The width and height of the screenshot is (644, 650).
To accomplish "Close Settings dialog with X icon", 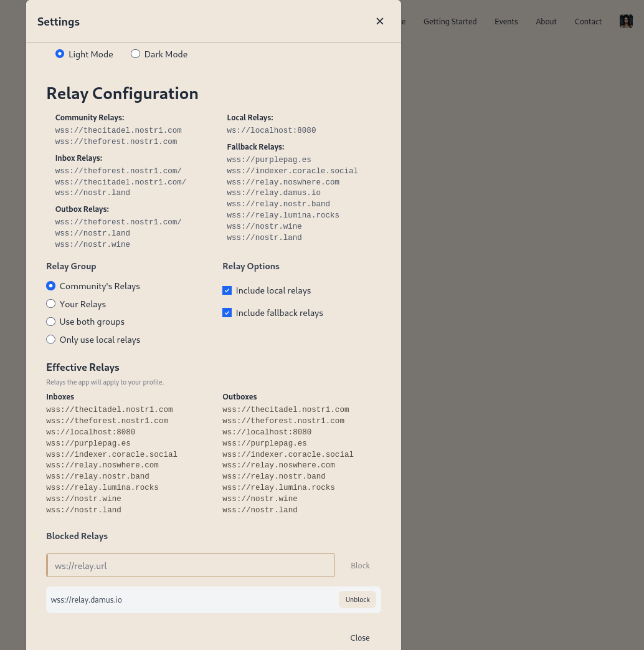I will pyautogui.click(x=379, y=21).
